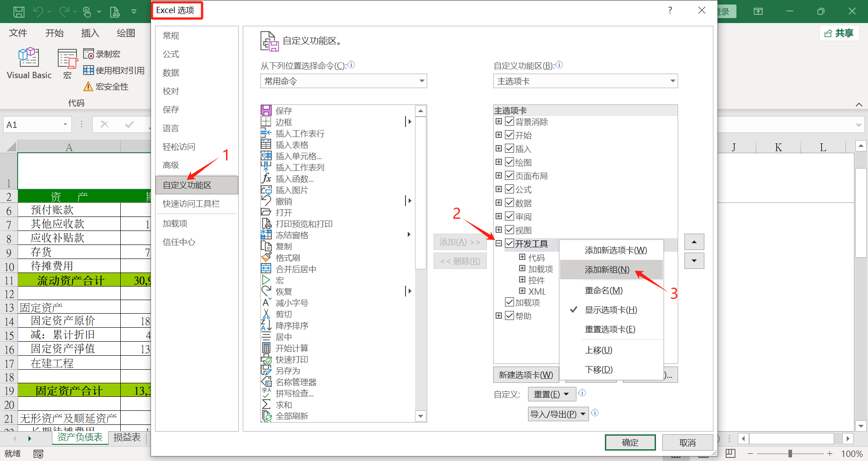Click 宏安全性 warning icon

pos(89,86)
